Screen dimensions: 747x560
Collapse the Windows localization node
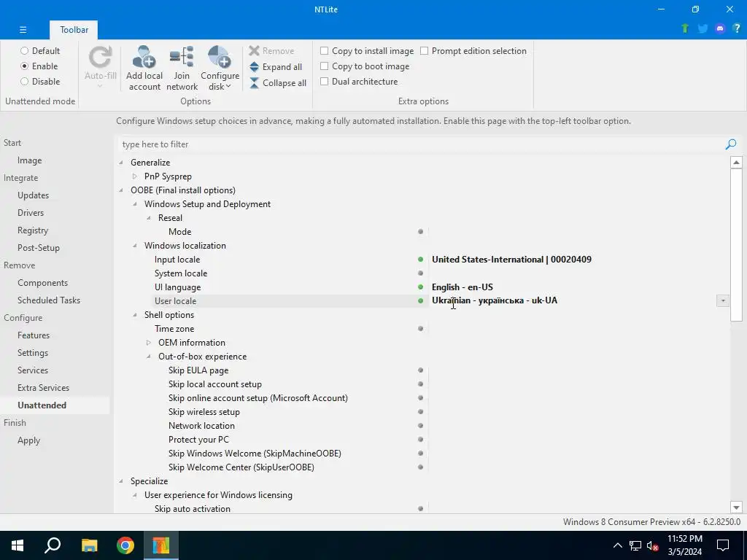coord(135,246)
